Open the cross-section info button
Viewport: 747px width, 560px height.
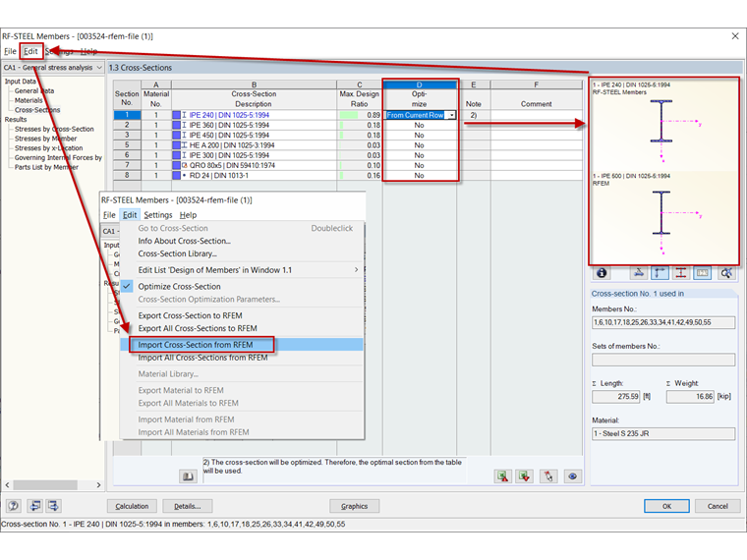[602, 273]
